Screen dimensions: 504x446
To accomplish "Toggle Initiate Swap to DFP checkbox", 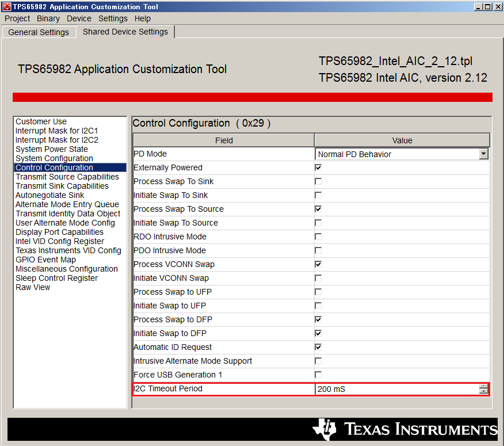I will pos(318,333).
